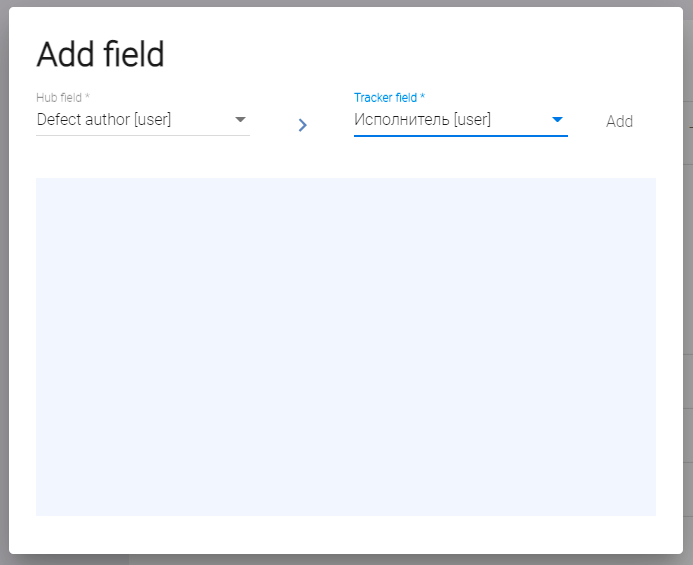This screenshot has width=693, height=565.
Task: Click inside the empty light-blue mapping area
Action: click(345, 346)
